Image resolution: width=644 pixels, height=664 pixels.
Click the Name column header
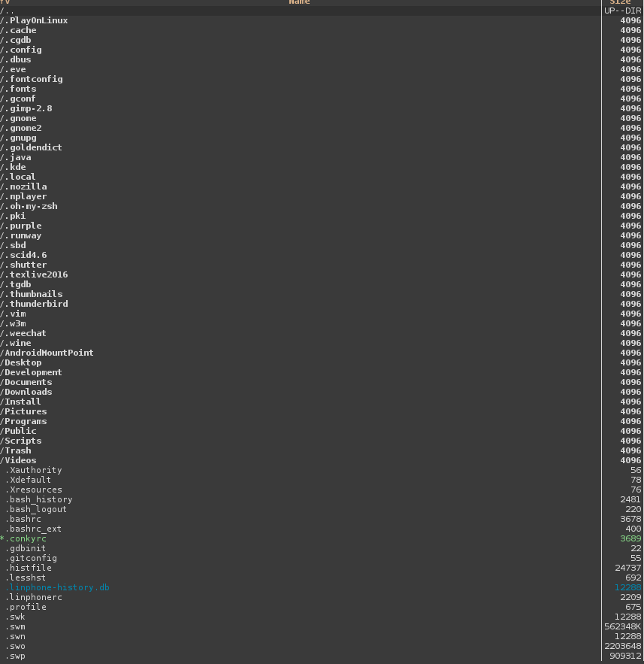point(299,2)
